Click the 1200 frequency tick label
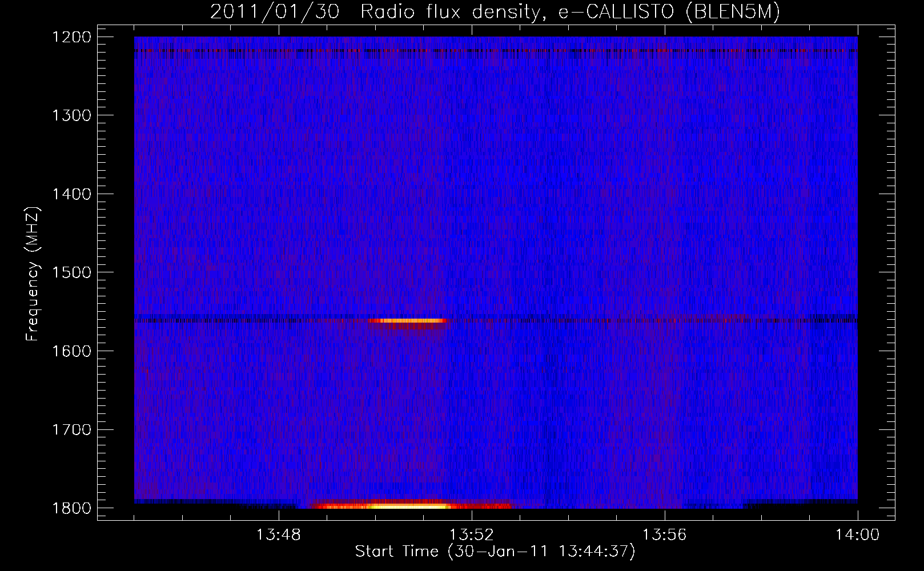 point(71,37)
